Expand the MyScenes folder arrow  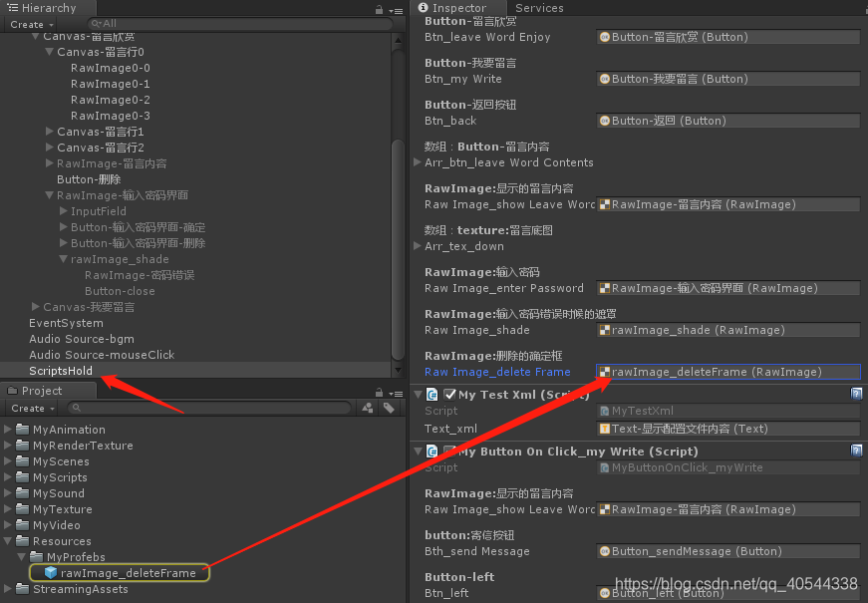click(x=8, y=461)
